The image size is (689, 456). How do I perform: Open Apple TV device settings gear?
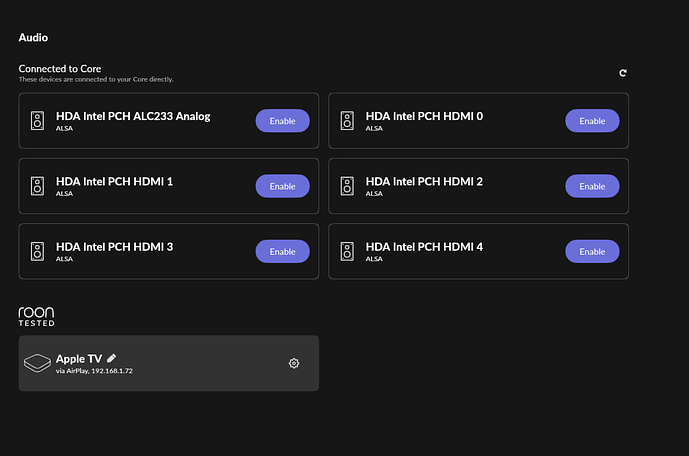(x=294, y=363)
